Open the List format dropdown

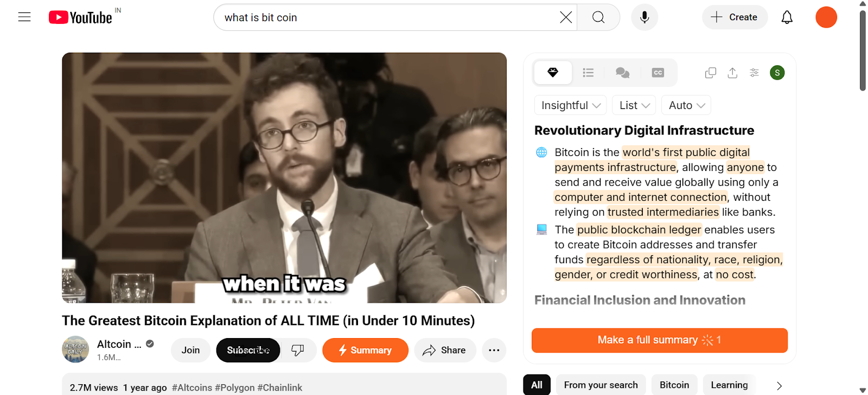point(634,105)
